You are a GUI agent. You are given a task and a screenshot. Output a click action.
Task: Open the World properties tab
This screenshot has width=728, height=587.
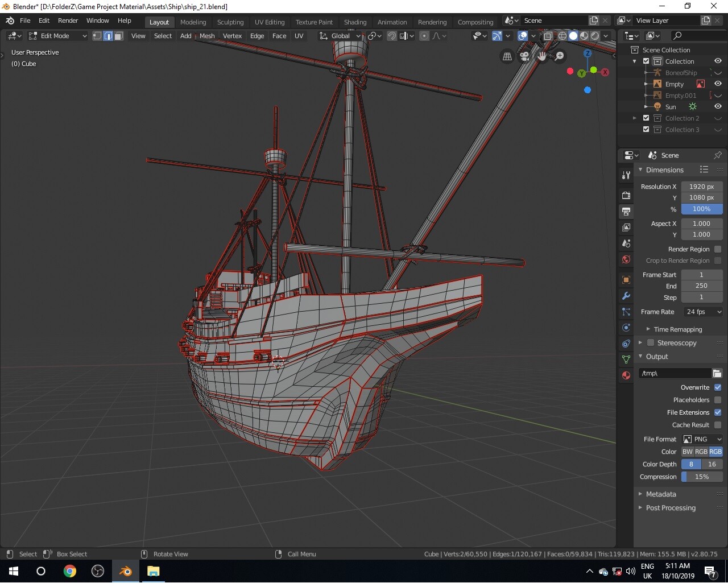pos(626,259)
